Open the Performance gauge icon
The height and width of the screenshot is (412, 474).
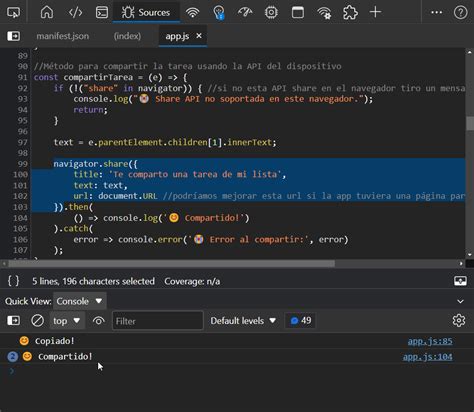point(245,12)
